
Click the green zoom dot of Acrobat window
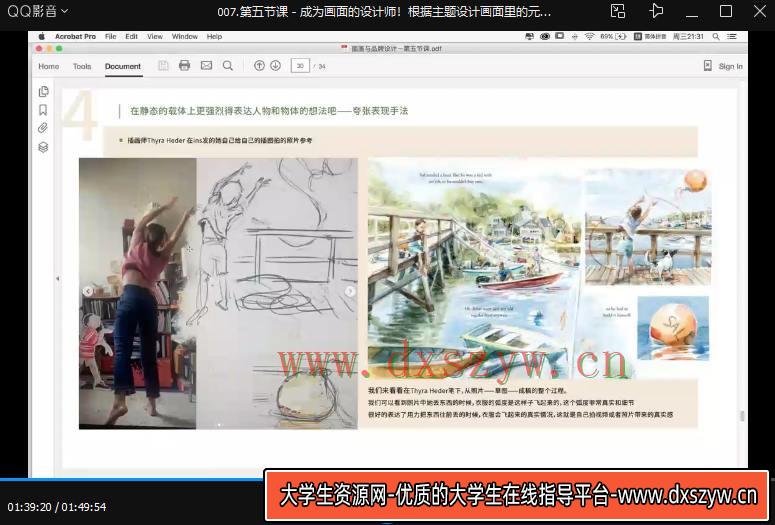59,48
